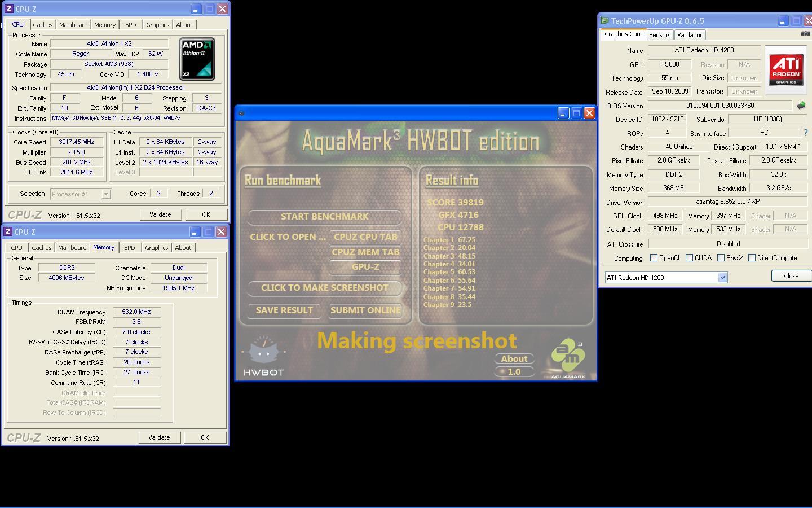Click CPUZ MEM TAB button
Screen dimensions: 812x508
(365, 252)
